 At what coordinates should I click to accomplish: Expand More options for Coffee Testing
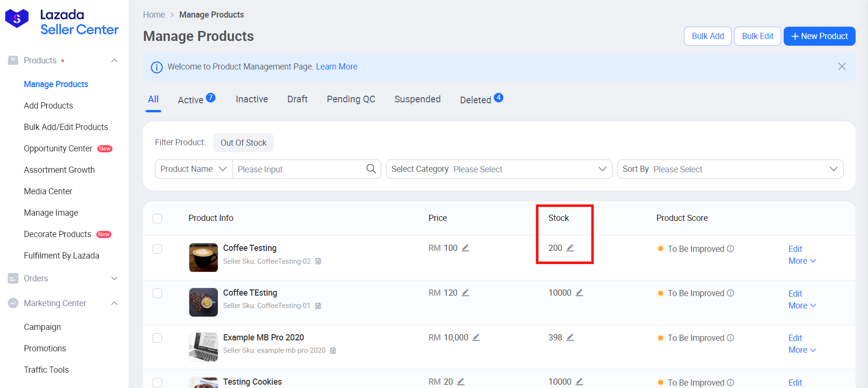(x=802, y=261)
